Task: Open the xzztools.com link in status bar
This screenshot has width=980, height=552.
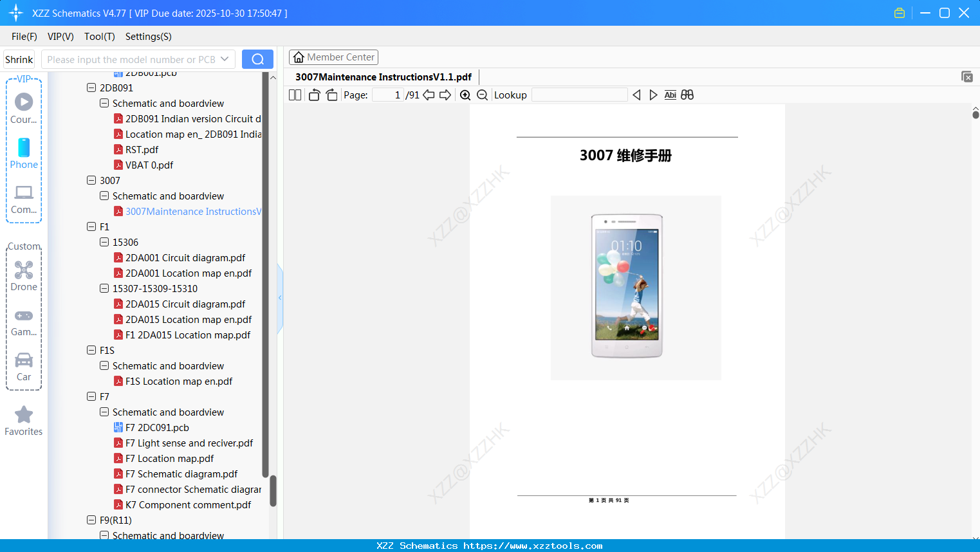Action: (x=533, y=546)
